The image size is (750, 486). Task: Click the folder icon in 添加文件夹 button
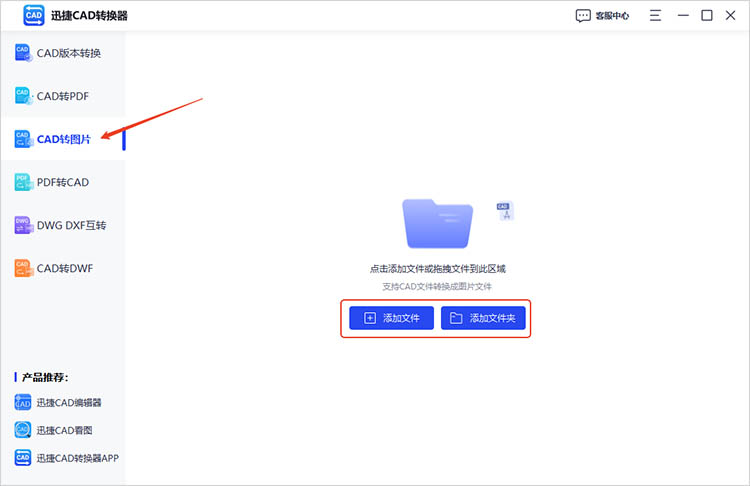click(x=456, y=318)
